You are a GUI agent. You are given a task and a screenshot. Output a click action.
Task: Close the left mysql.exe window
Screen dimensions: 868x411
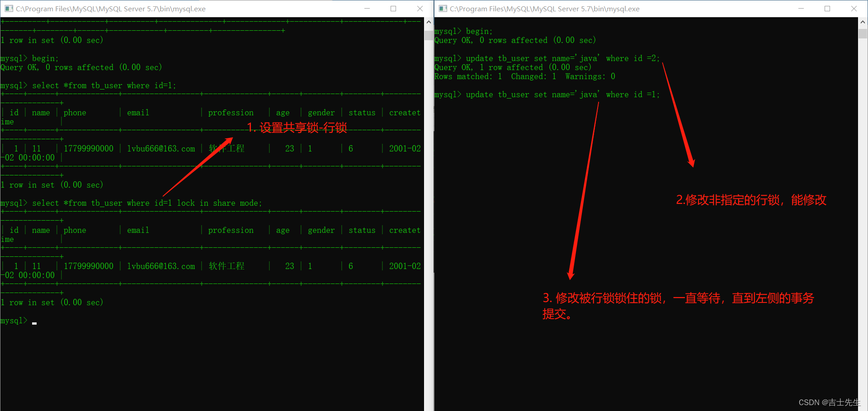point(420,9)
